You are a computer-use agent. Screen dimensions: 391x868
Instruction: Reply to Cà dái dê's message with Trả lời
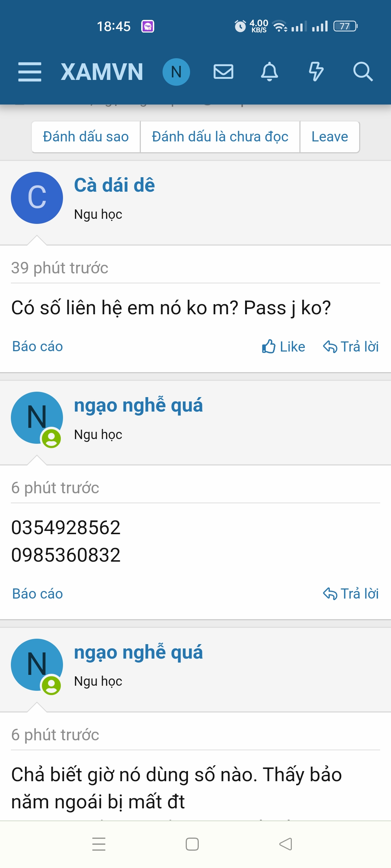pos(350,346)
